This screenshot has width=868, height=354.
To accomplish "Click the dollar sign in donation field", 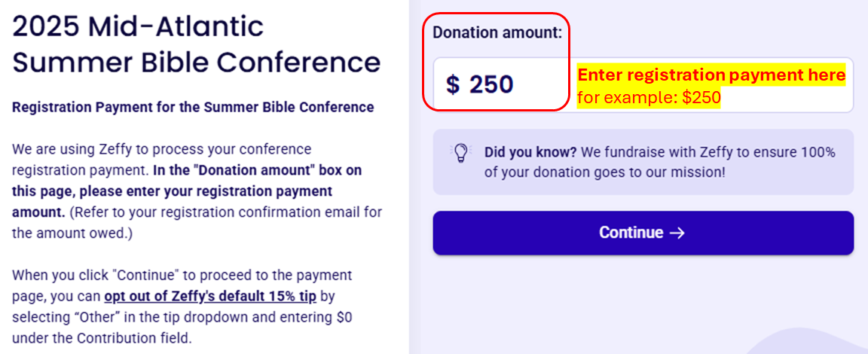I will click(x=453, y=84).
